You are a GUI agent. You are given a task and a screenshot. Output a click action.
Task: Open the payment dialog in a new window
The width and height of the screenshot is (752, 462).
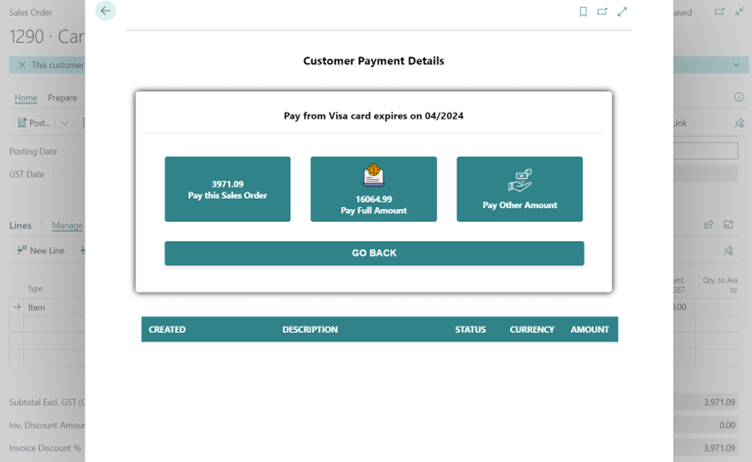click(x=602, y=12)
